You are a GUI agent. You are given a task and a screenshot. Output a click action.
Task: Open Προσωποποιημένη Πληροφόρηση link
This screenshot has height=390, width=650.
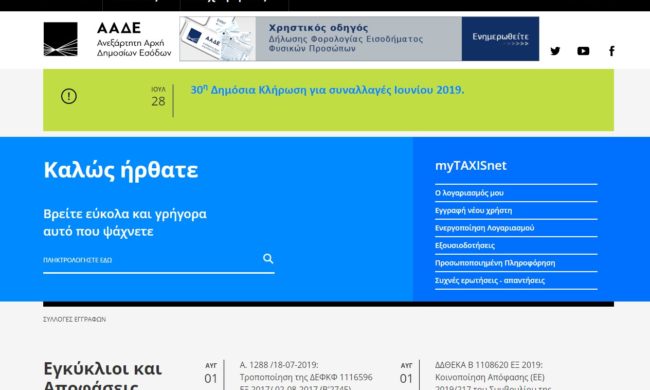(x=495, y=263)
